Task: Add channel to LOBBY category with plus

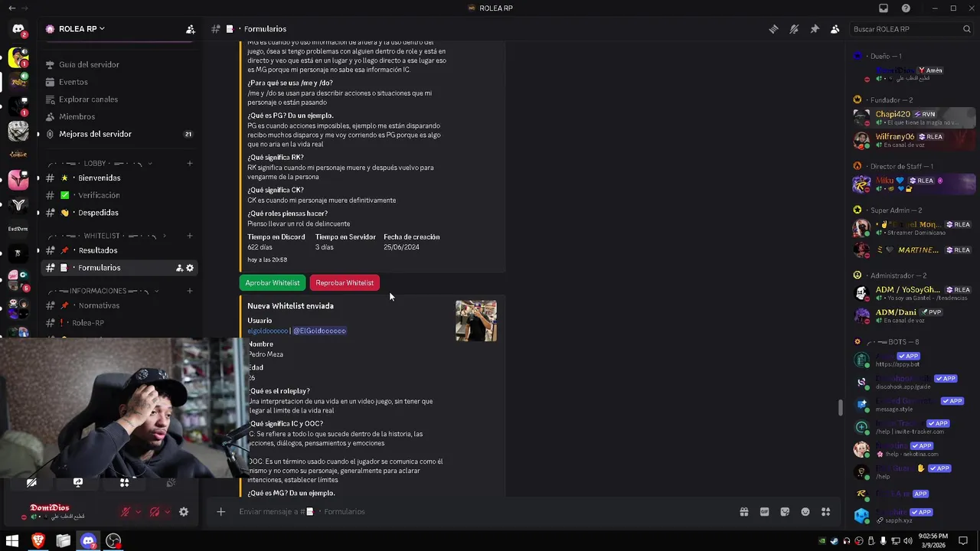Action: pyautogui.click(x=190, y=163)
